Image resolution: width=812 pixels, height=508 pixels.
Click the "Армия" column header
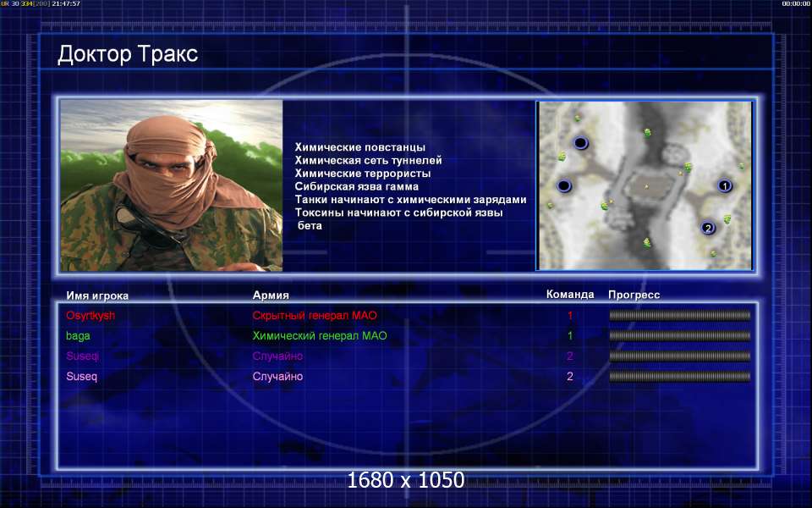(271, 295)
